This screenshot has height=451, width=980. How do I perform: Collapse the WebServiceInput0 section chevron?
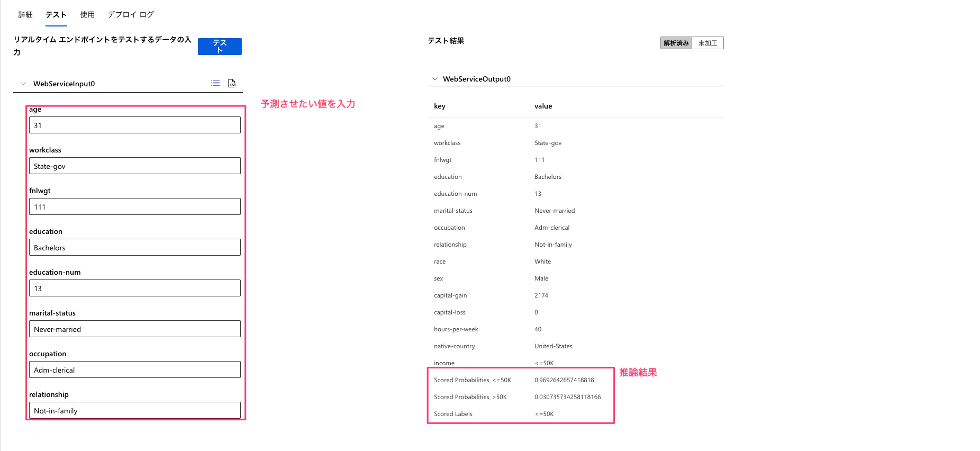[23, 84]
